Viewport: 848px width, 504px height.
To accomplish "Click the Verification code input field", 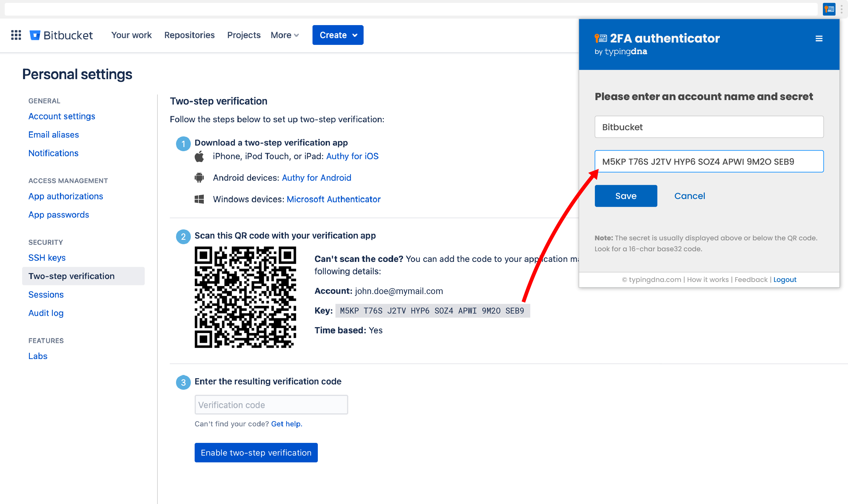I will (271, 404).
